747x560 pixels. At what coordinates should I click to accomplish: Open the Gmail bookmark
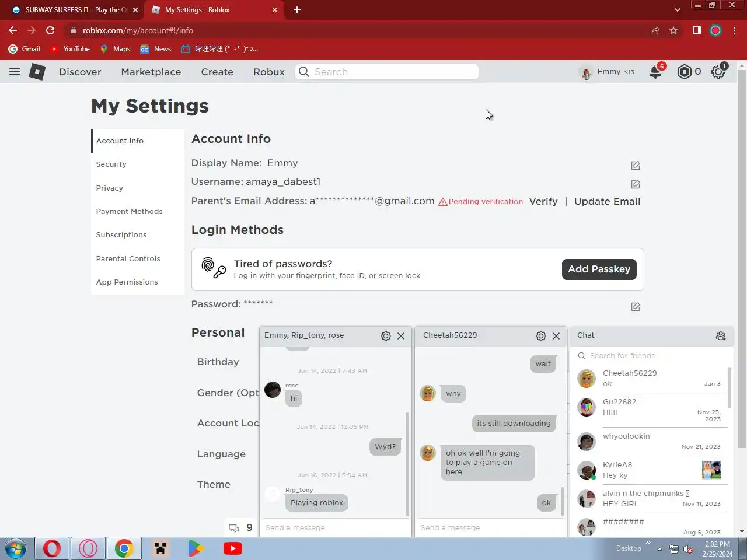(x=25, y=49)
